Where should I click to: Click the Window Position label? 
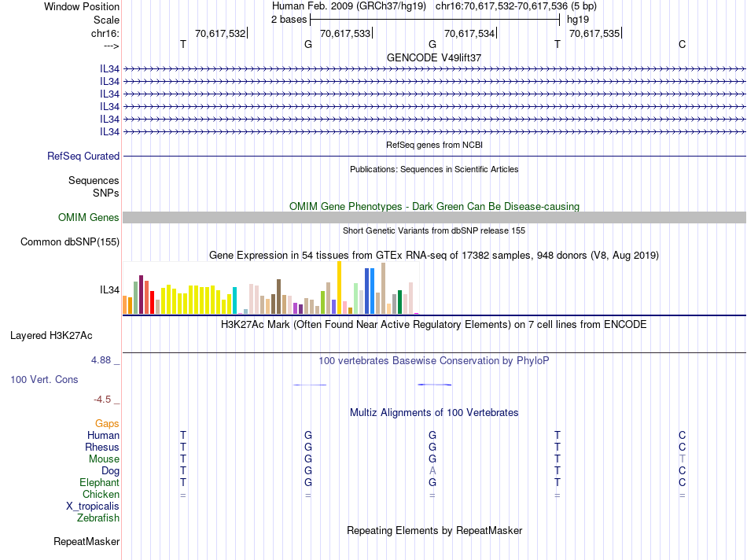pos(82,6)
